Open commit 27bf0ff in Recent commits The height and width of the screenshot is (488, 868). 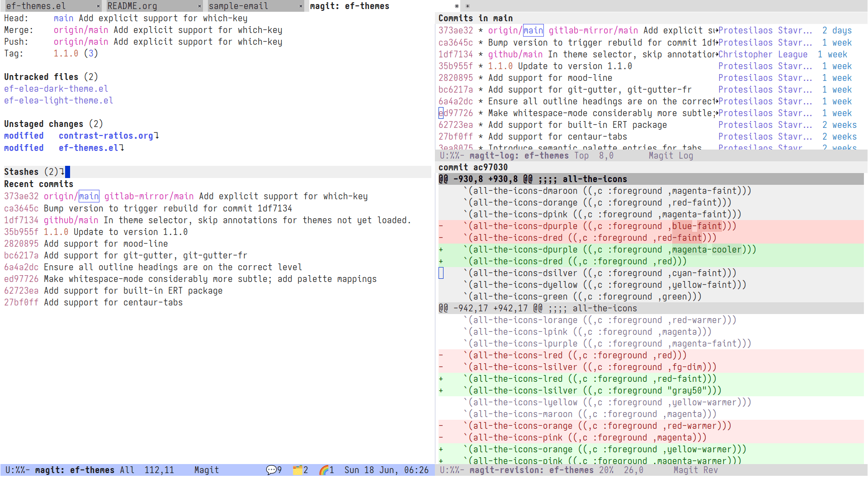(21, 302)
